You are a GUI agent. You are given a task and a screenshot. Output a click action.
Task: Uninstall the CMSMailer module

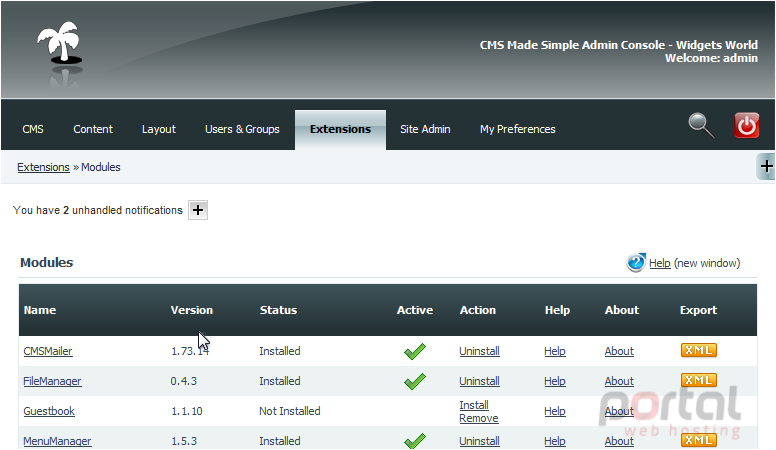click(x=479, y=351)
